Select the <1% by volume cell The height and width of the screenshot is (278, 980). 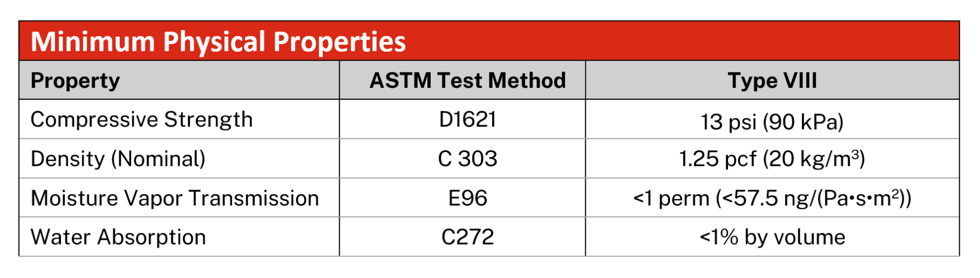coord(772,238)
